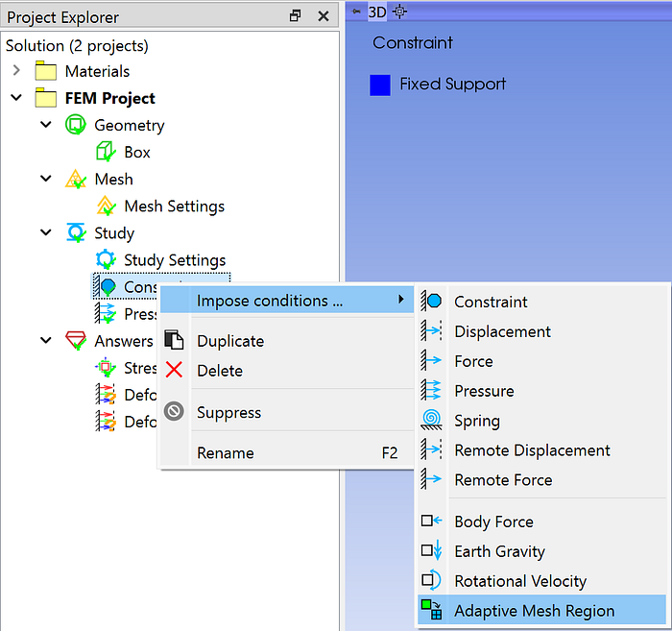Click the Duplicate icon in context menu
Screen dimensions: 672x631
click(x=174, y=340)
